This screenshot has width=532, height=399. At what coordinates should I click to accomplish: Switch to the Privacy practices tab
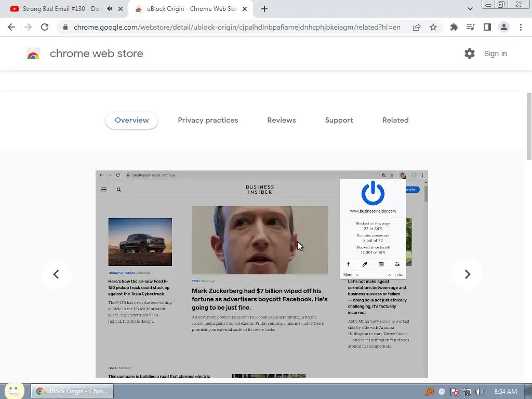[208, 120]
